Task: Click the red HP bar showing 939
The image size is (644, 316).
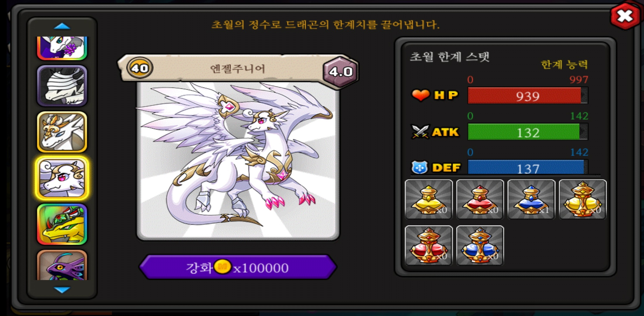Action: coord(528,96)
